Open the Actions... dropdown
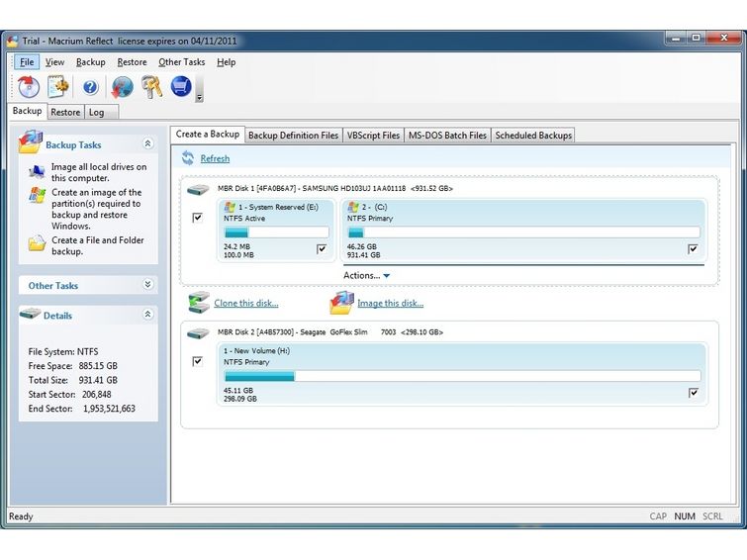The width and height of the screenshot is (747, 560). [x=366, y=275]
